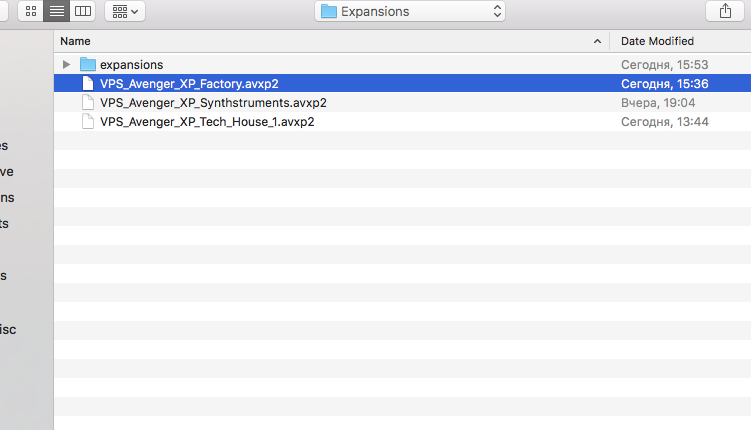Select VPS_Avenger_XP_Tech_House_1.avxp2 file name
The height and width of the screenshot is (430, 751).
click(207, 122)
